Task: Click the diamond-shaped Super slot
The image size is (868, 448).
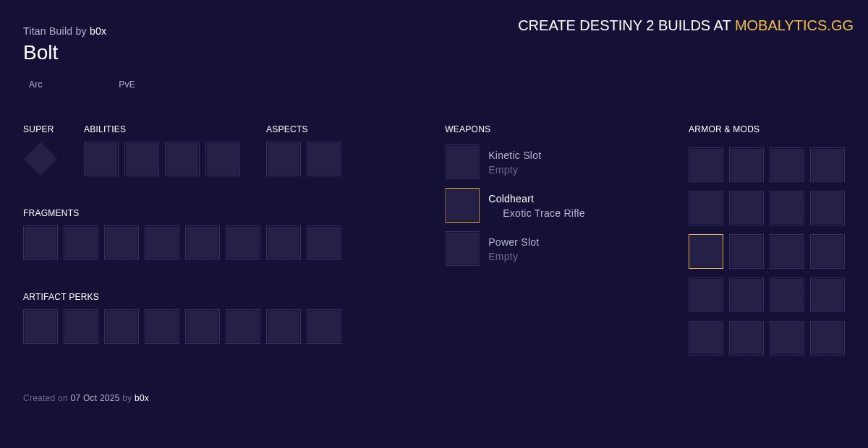Action: click(41, 159)
